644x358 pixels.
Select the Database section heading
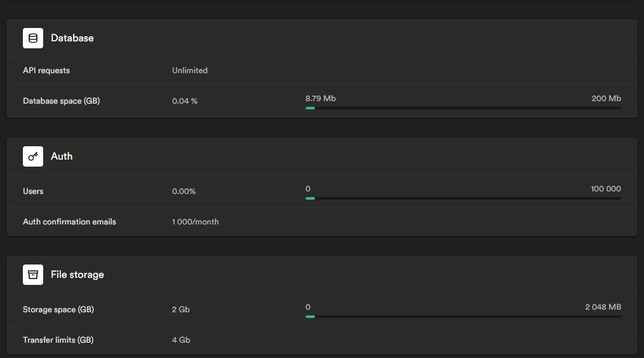pos(72,38)
